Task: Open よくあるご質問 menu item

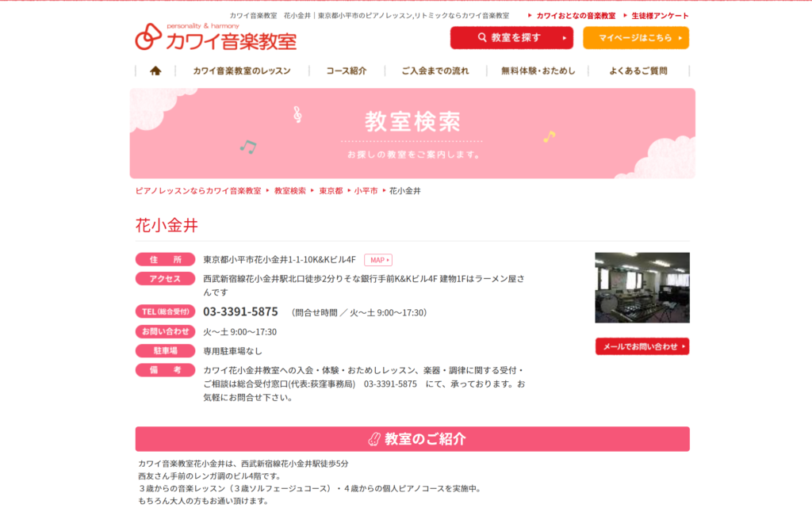Action: pos(638,71)
